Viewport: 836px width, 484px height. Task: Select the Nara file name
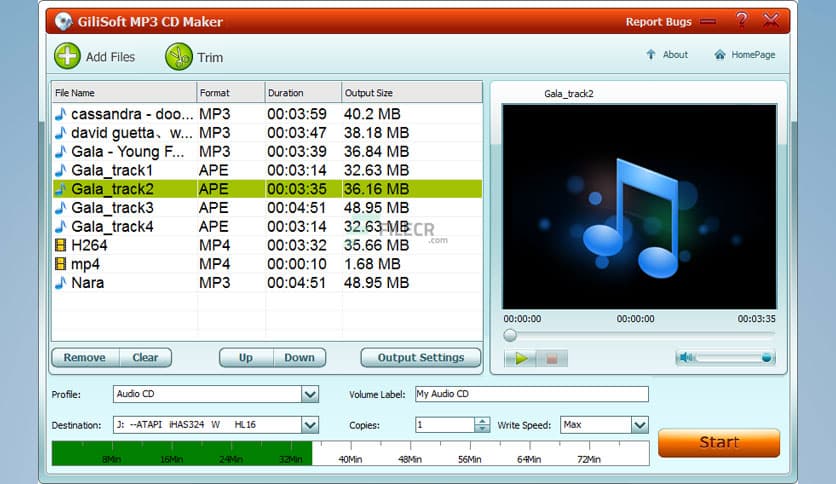(87, 283)
